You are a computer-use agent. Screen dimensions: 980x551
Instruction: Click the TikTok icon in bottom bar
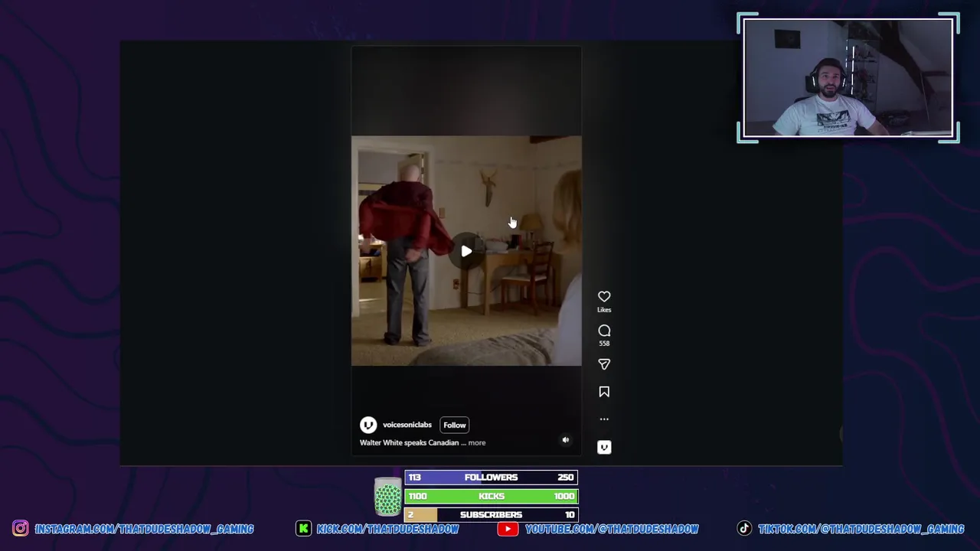tap(744, 528)
